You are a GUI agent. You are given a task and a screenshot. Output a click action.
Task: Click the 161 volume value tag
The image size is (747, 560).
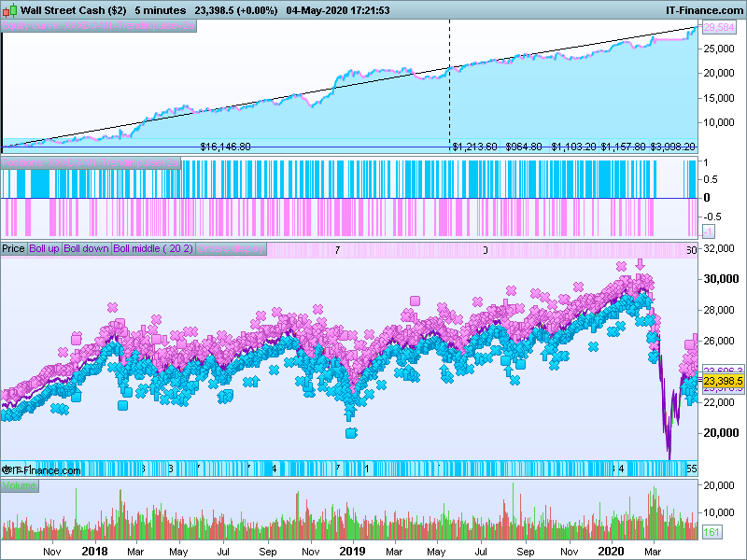712,532
